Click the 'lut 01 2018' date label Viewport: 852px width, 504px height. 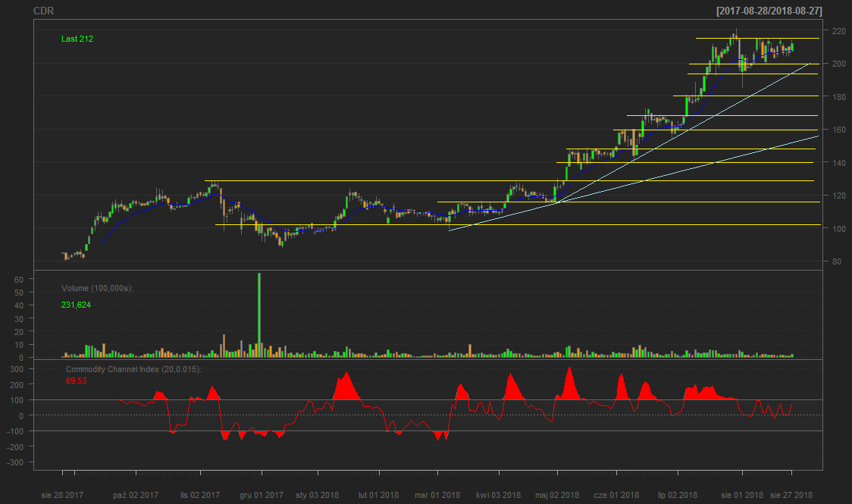coord(378,495)
